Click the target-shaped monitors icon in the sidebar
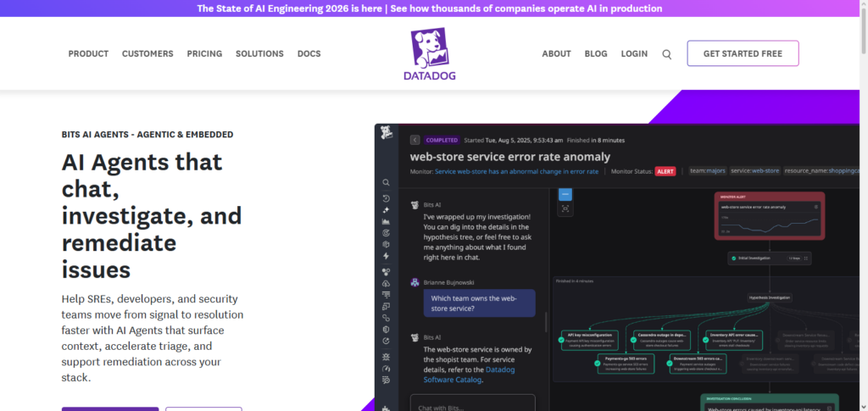The image size is (868, 411). (x=387, y=233)
